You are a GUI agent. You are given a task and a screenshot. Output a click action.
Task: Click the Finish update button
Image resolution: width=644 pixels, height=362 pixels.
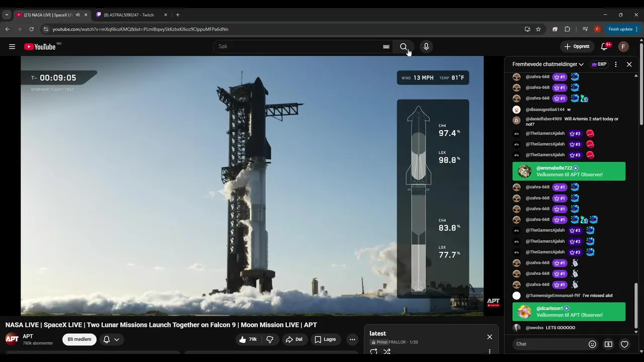coord(623,29)
